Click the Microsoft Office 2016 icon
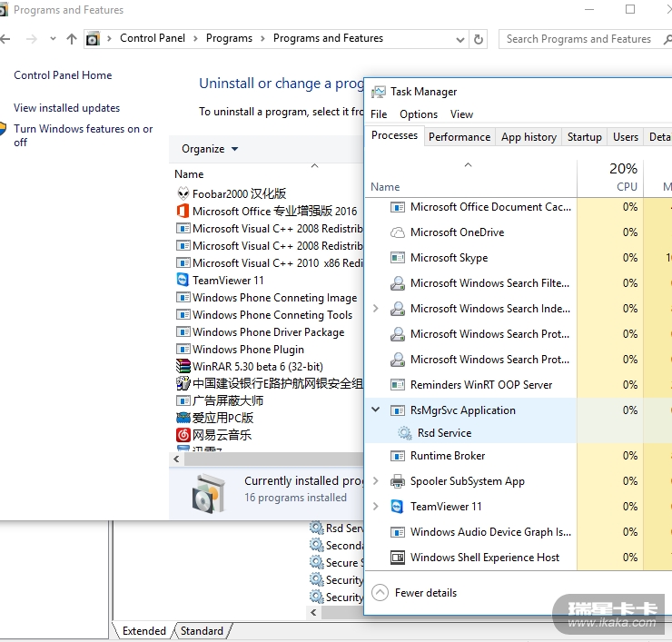Screen dimensions: 672x642 [183, 211]
